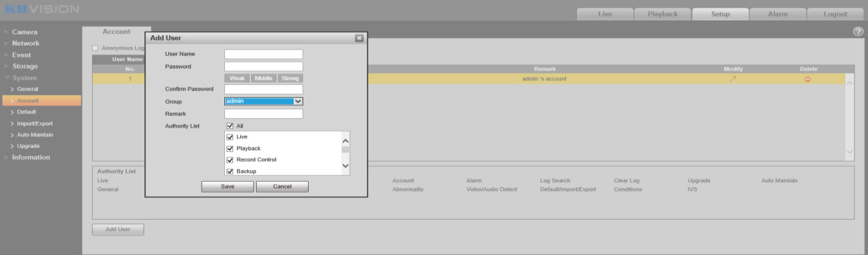Screen dimensions: 868x255
Task: Click the help question mark icon
Action: click(x=858, y=32)
